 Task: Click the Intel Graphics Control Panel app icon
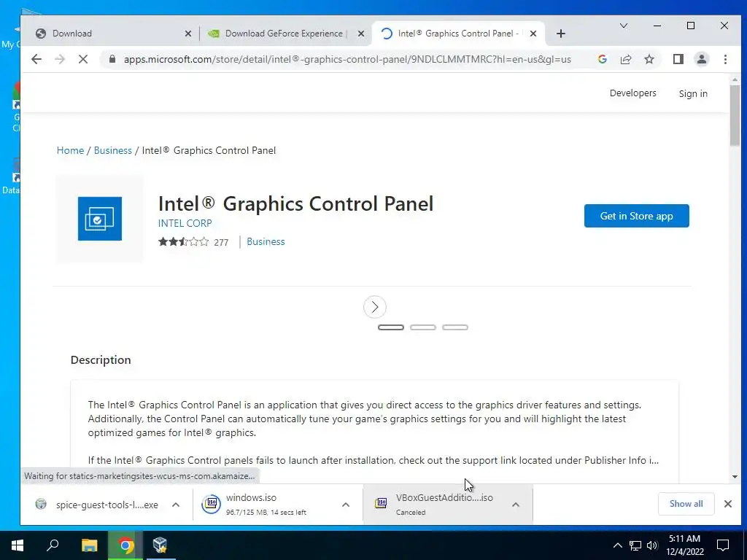(99, 219)
